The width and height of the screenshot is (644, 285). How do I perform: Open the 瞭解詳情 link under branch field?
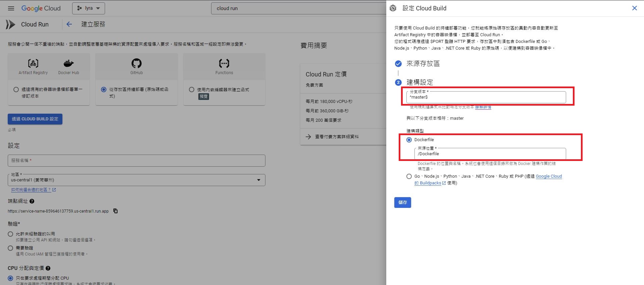coord(483,107)
